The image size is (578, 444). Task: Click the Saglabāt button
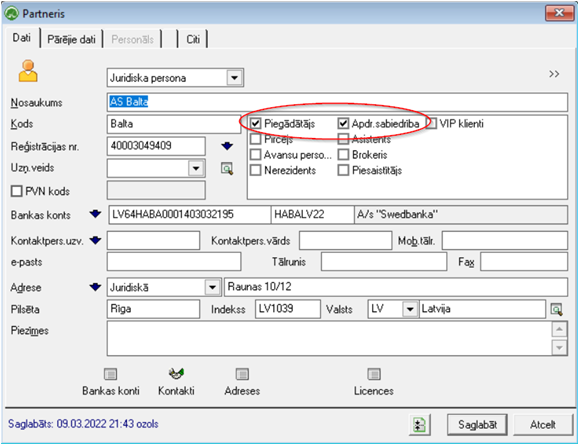tap(477, 425)
